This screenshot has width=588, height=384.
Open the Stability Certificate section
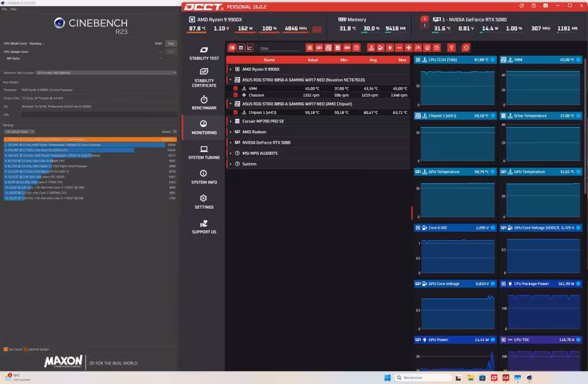point(204,78)
